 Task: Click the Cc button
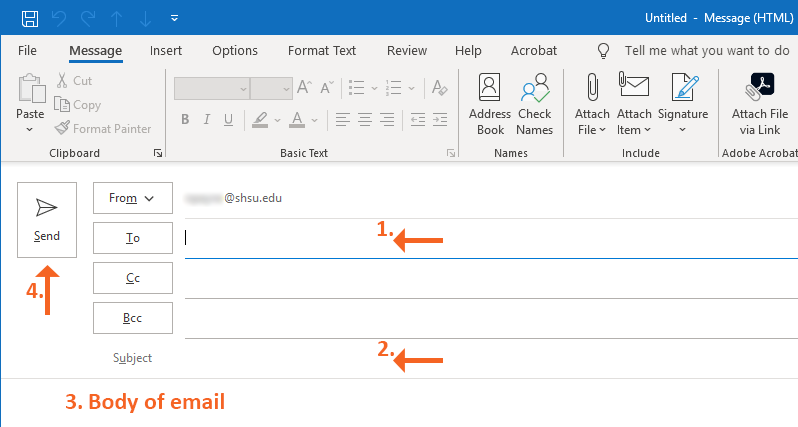133,278
